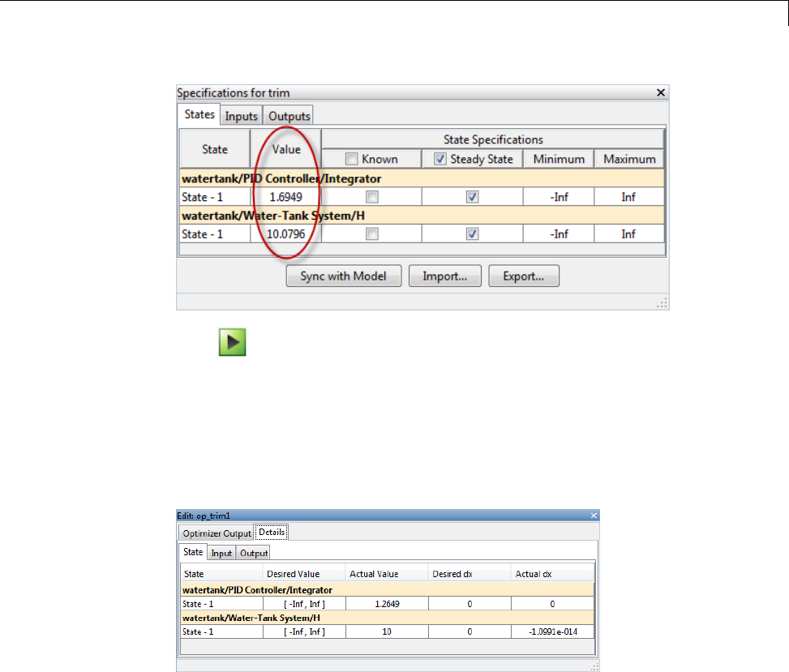Toggle the Known checkbox in the header
Viewport: 789px width, 672px height.
[352, 159]
